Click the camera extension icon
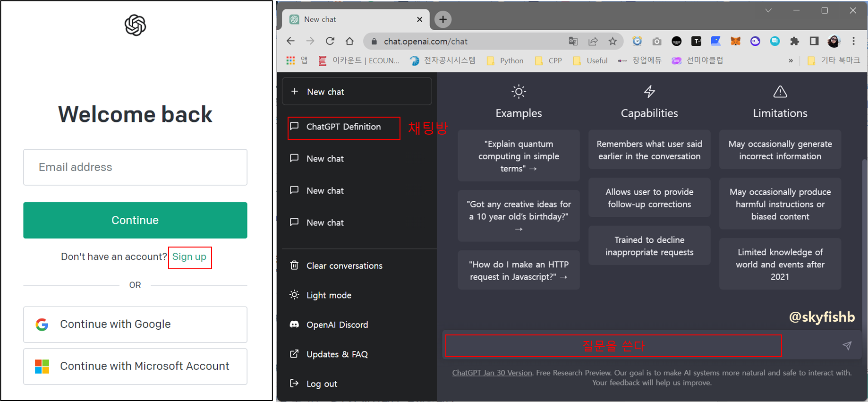The image size is (868, 402). (657, 41)
